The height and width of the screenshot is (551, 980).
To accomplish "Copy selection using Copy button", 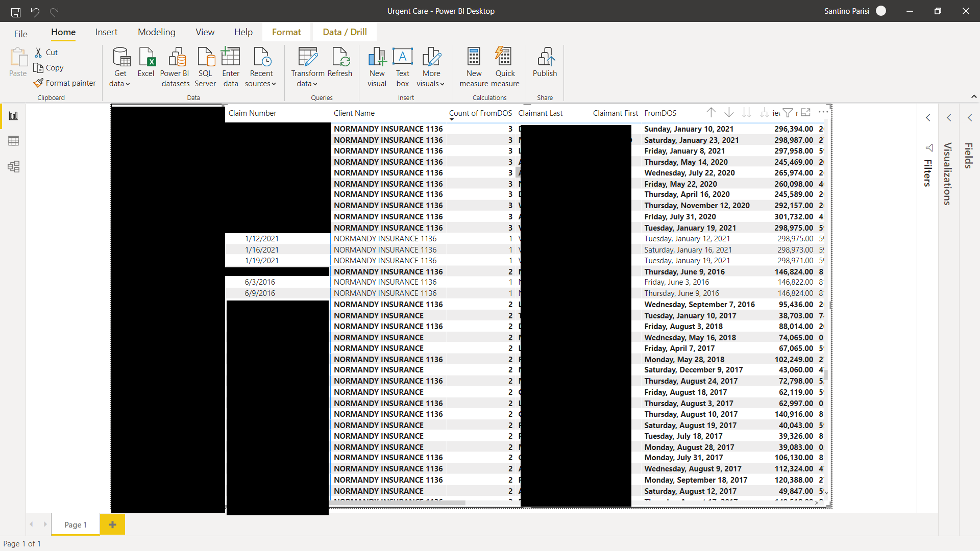I will click(48, 68).
